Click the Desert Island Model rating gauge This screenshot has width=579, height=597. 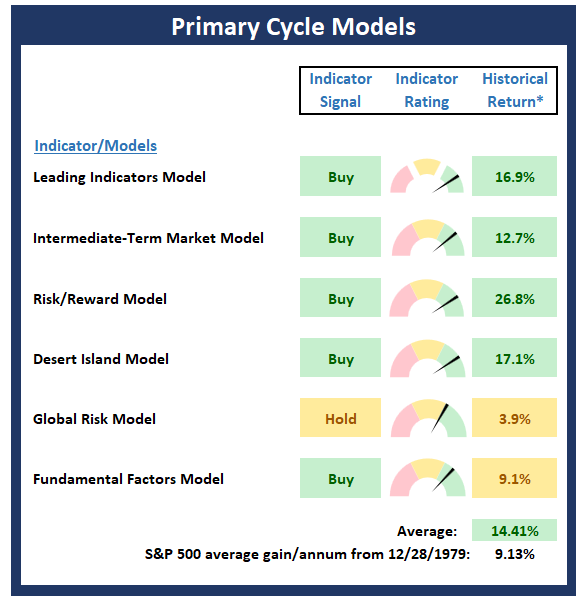[x=427, y=358]
